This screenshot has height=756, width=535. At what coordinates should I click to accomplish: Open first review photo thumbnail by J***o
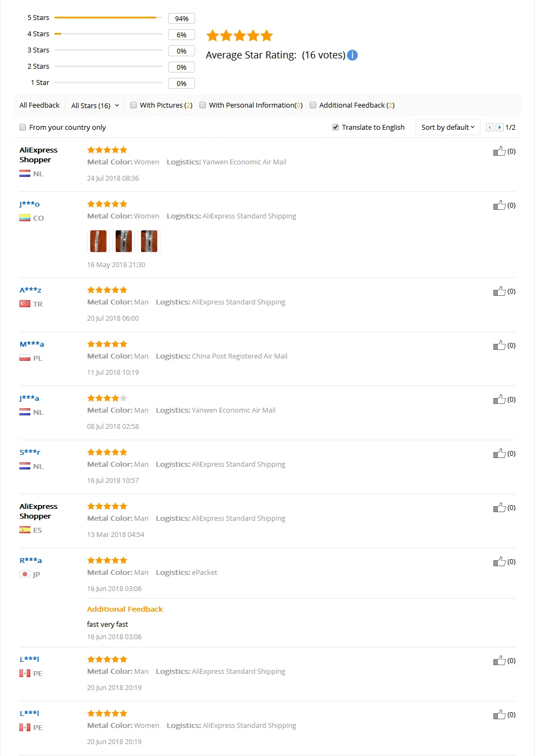click(98, 241)
